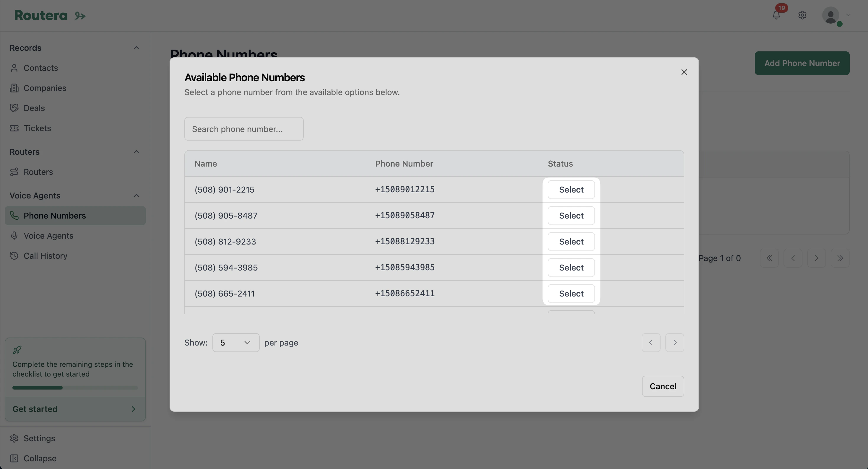Go to next page in background table
The image size is (868, 469).
coord(816,258)
